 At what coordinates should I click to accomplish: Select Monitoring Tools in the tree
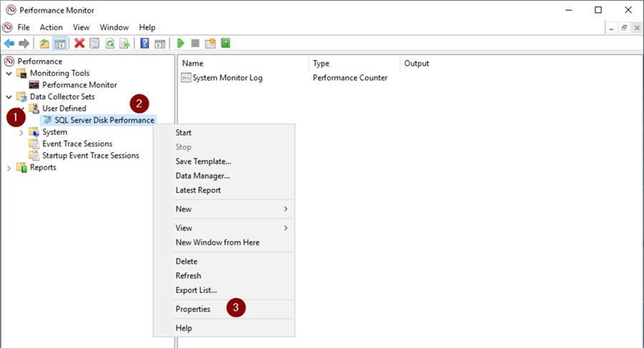click(59, 73)
